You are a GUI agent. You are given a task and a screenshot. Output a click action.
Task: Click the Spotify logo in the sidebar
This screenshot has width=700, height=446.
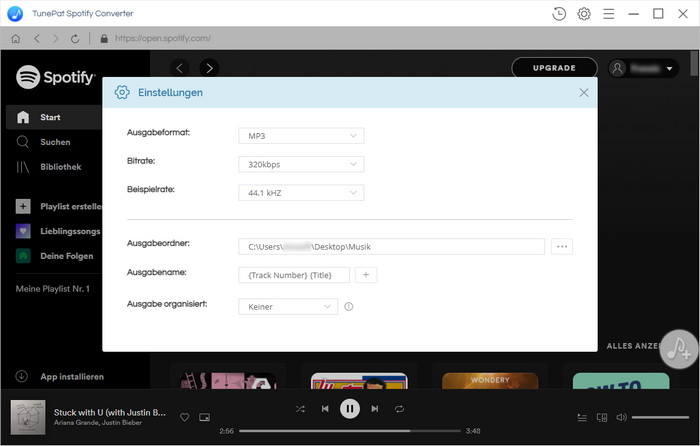[55, 77]
